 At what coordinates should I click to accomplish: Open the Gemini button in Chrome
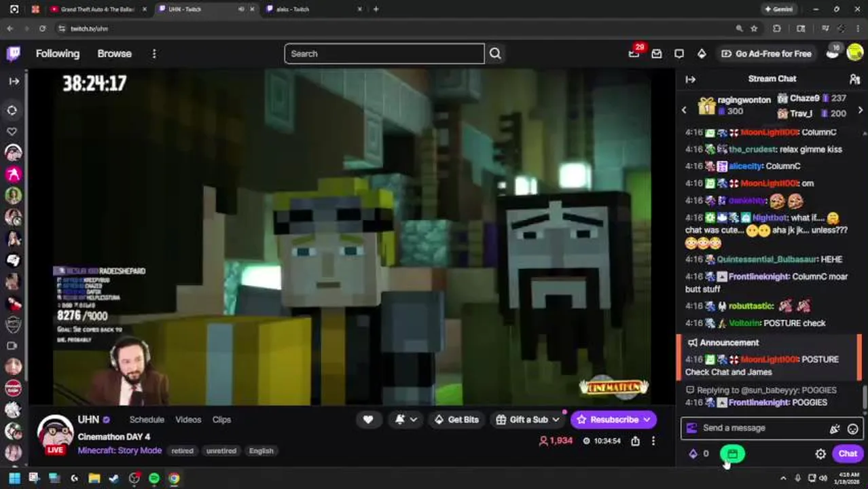point(779,10)
